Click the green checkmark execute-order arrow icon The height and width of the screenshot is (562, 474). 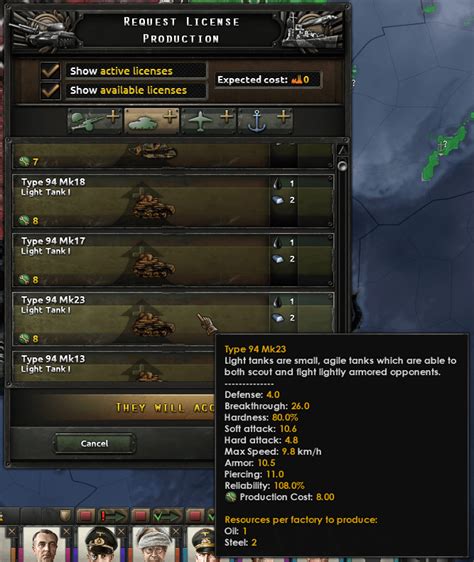click(168, 516)
